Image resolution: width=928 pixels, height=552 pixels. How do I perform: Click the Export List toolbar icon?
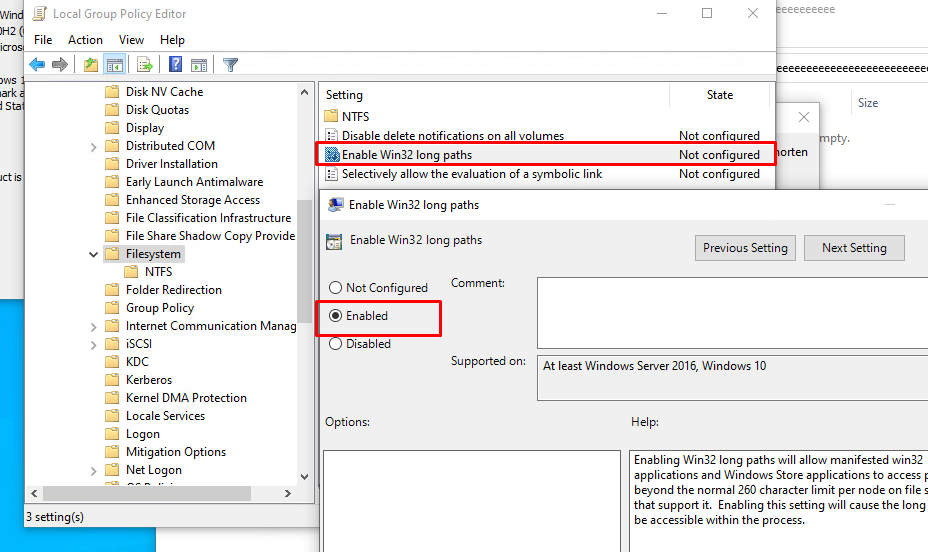coord(145,65)
